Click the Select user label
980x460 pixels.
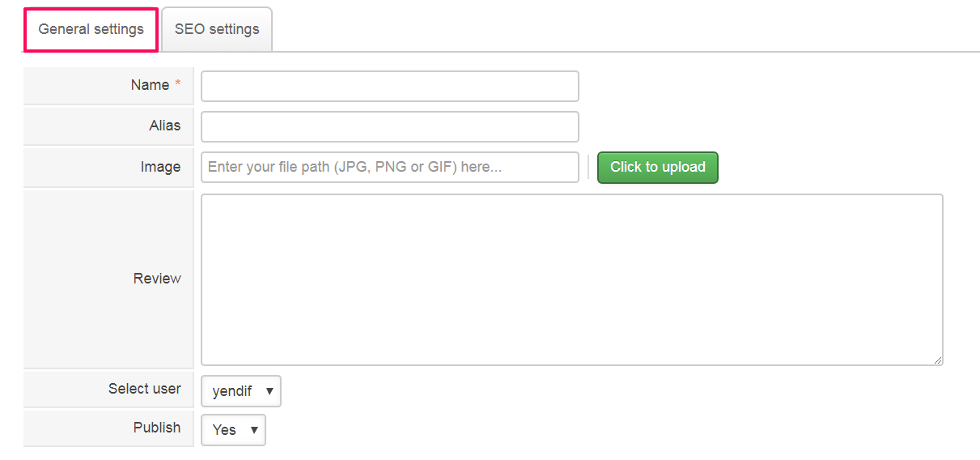click(145, 389)
